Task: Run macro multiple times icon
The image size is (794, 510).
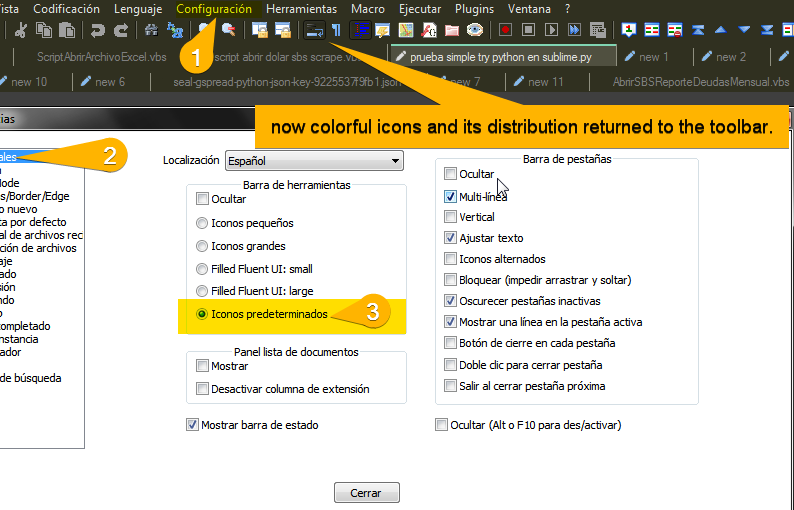Action: [575, 30]
